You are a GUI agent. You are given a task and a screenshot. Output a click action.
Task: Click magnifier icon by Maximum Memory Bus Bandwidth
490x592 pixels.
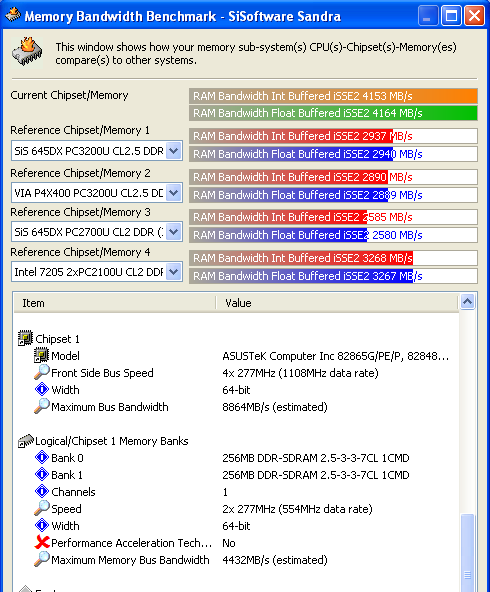pyautogui.click(x=42, y=559)
